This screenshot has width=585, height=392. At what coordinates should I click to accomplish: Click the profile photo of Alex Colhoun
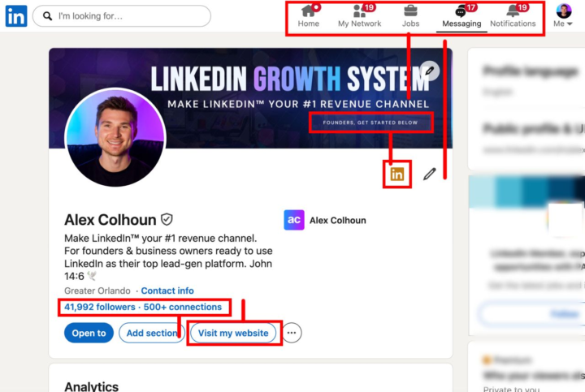tap(115, 137)
